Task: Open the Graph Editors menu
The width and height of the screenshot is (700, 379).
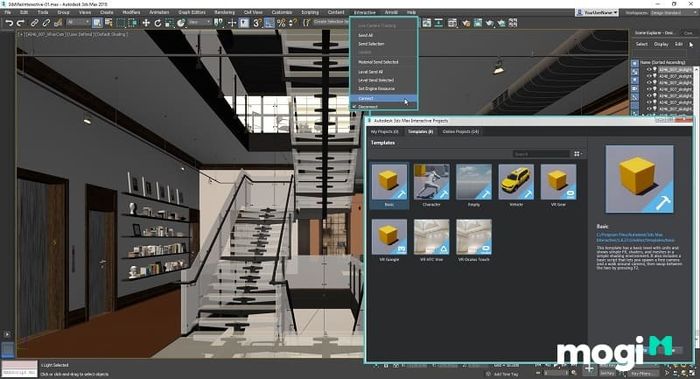Action: coord(192,12)
